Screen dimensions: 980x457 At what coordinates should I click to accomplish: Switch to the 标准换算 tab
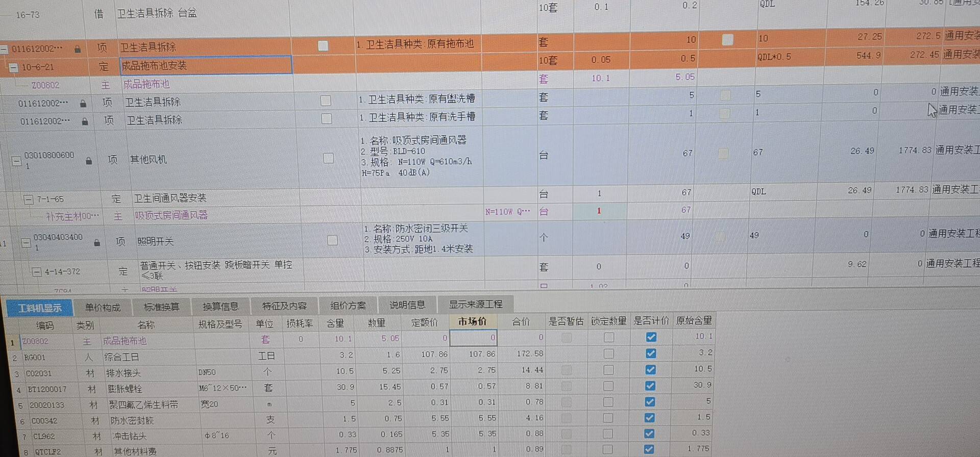coord(161,307)
